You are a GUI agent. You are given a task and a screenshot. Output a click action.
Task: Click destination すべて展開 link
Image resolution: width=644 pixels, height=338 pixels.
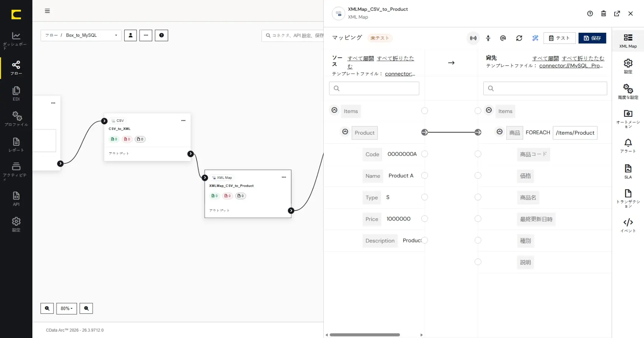545,58
